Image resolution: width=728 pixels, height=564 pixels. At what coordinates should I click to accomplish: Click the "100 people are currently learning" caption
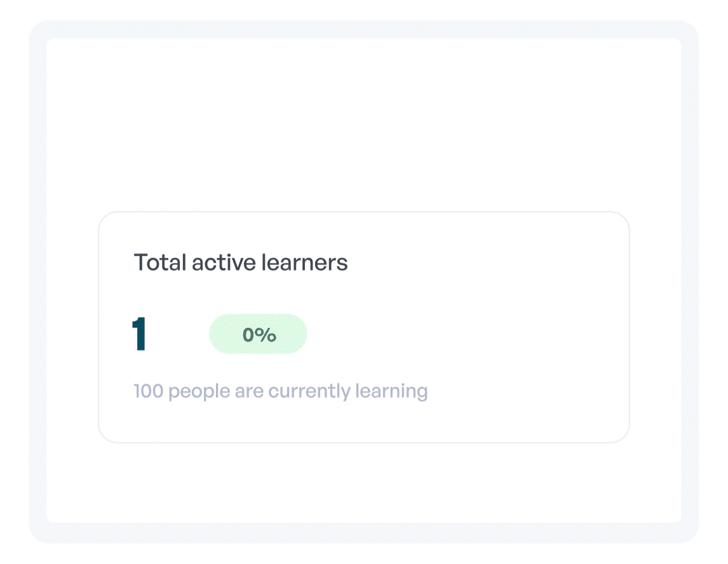[280, 391]
